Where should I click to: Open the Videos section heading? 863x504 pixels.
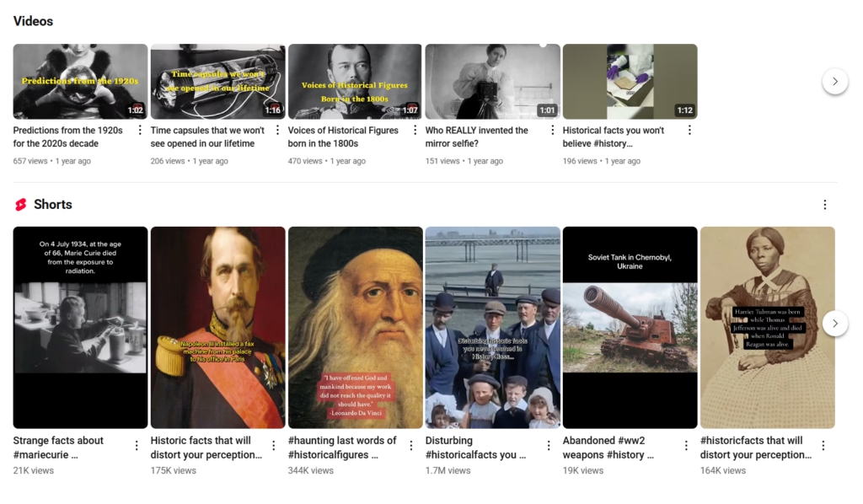tap(33, 21)
